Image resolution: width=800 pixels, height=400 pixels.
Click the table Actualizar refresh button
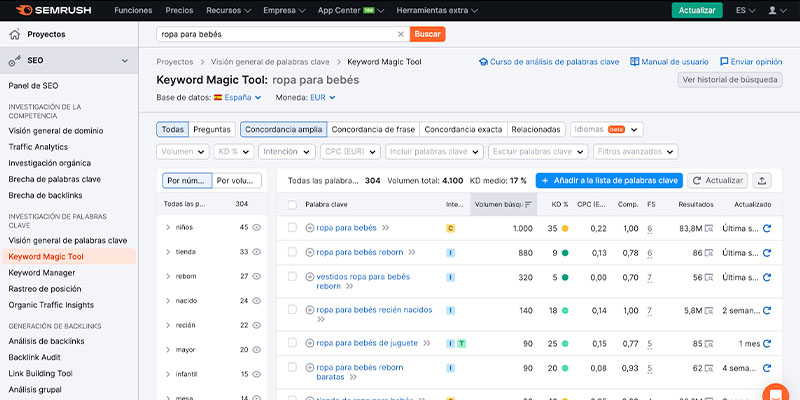(x=717, y=181)
